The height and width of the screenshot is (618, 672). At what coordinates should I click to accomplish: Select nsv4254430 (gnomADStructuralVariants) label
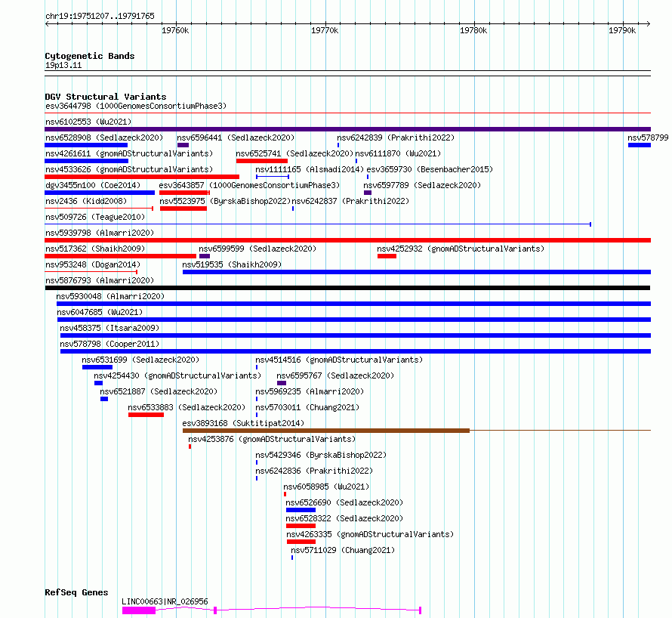(177, 375)
